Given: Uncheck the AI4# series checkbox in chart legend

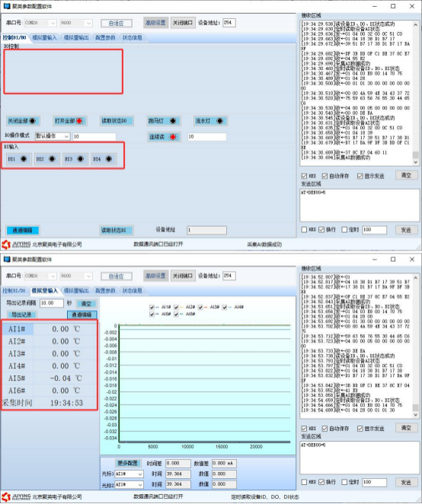Looking at the screenshot, I should click(x=225, y=308).
